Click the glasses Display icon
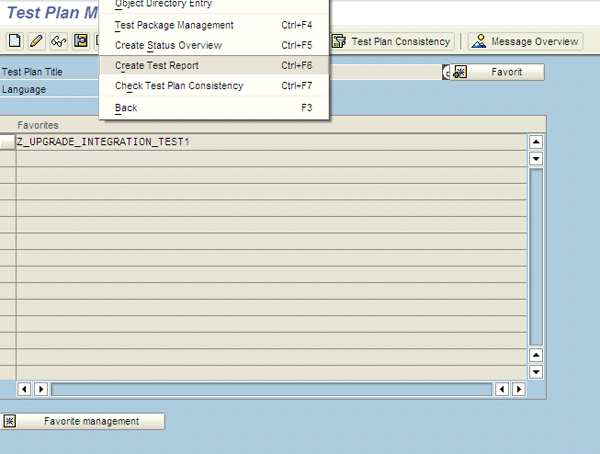600x454 pixels. (59, 41)
